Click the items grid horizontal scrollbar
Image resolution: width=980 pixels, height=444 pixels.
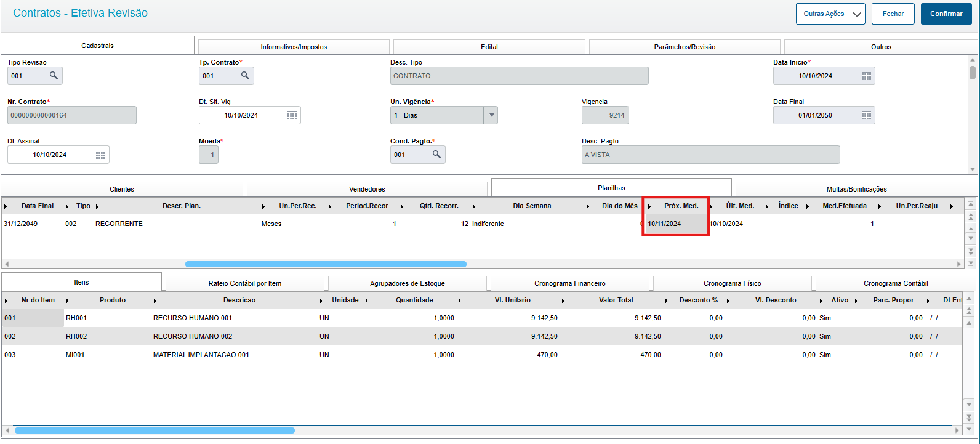click(x=155, y=430)
